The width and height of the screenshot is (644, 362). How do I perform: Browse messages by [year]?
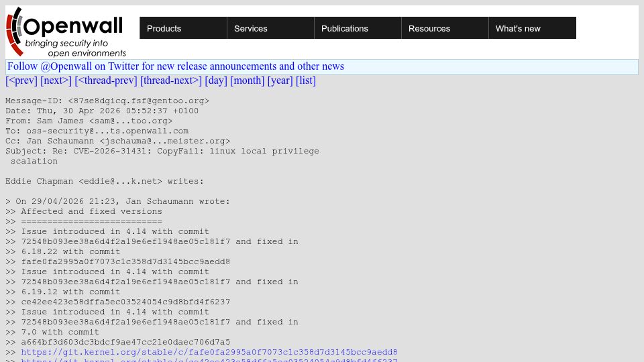click(x=280, y=80)
